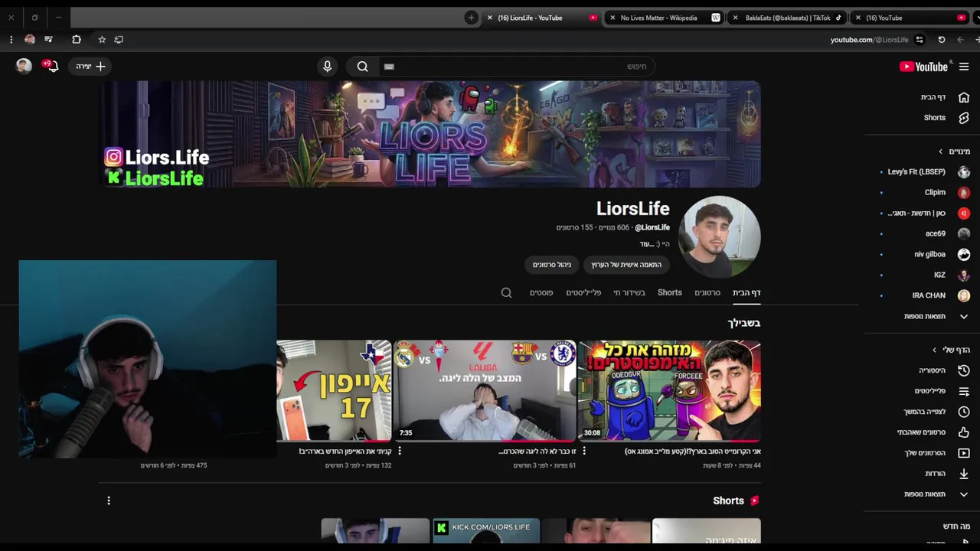Image resolution: width=980 pixels, height=551 pixels.
Task: Open the YouTube hamburger guide menu
Action: [964, 67]
